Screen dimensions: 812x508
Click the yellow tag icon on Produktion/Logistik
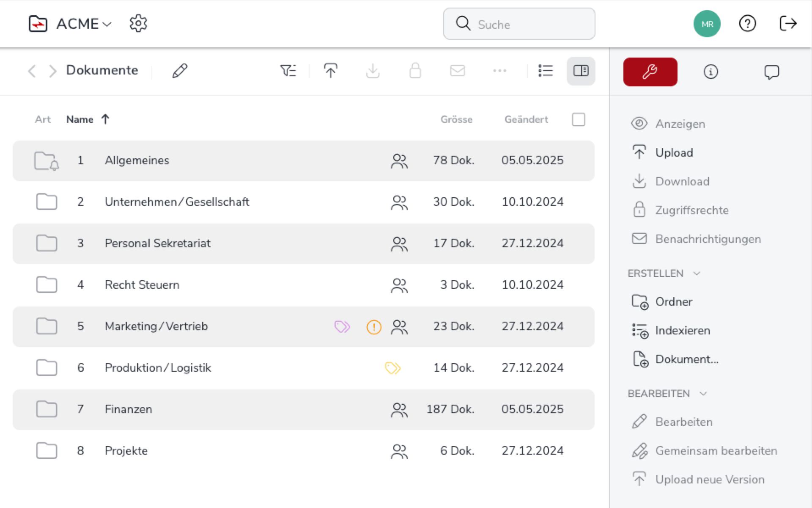point(392,368)
